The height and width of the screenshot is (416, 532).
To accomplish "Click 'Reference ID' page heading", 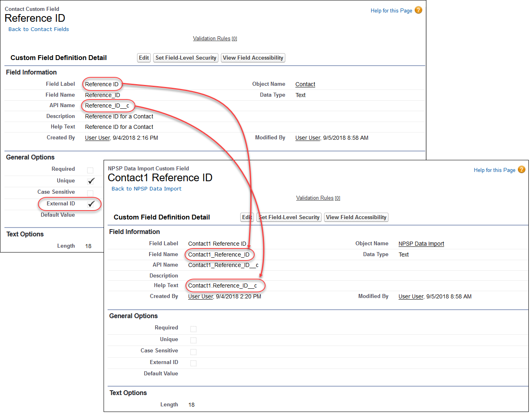I will [35, 18].
